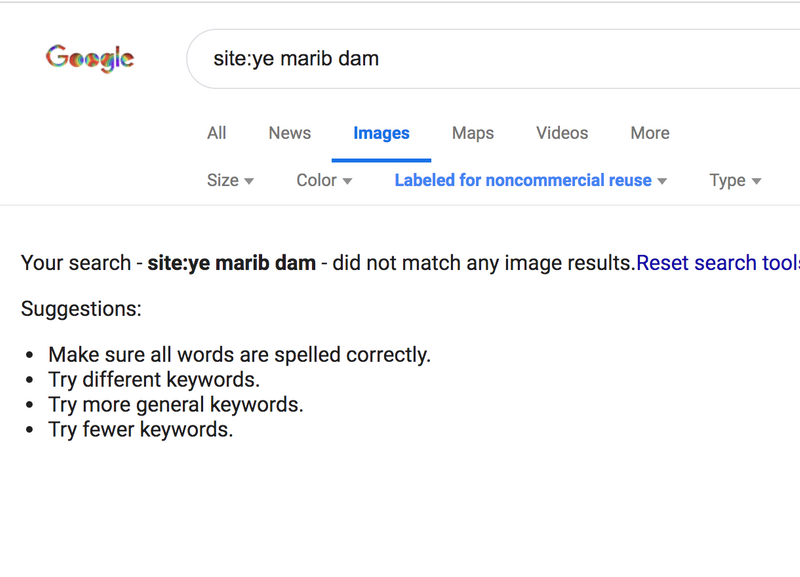The height and width of the screenshot is (577, 800).
Task: Expand the More menu
Action: click(650, 133)
